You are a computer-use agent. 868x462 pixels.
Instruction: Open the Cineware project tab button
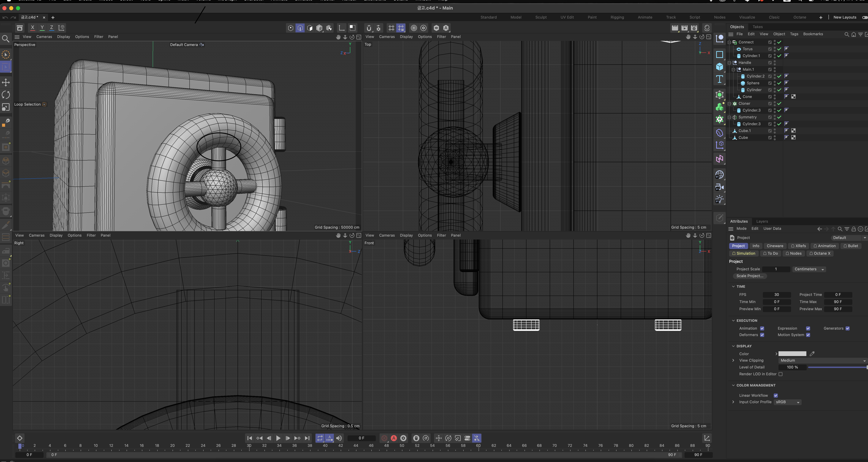point(775,246)
